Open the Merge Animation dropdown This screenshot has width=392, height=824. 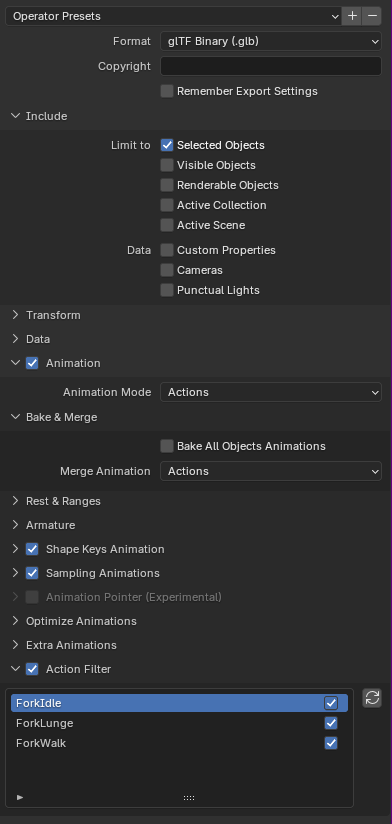coord(271,471)
